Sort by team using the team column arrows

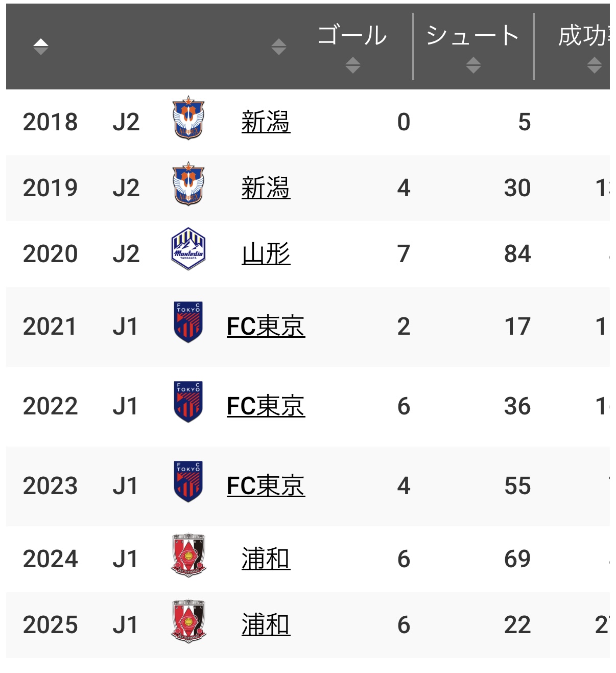click(279, 47)
